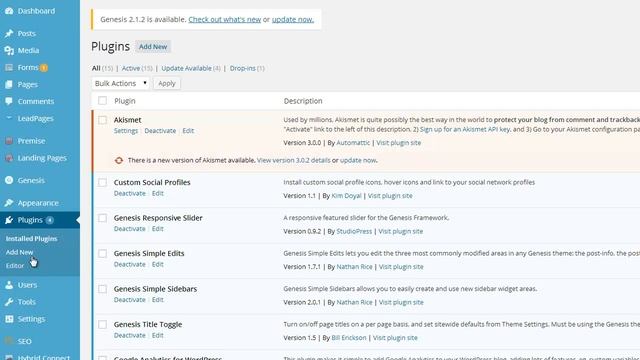Viewport: 640px width, 360px height.
Task: Click the Description column header
Action: point(303,101)
